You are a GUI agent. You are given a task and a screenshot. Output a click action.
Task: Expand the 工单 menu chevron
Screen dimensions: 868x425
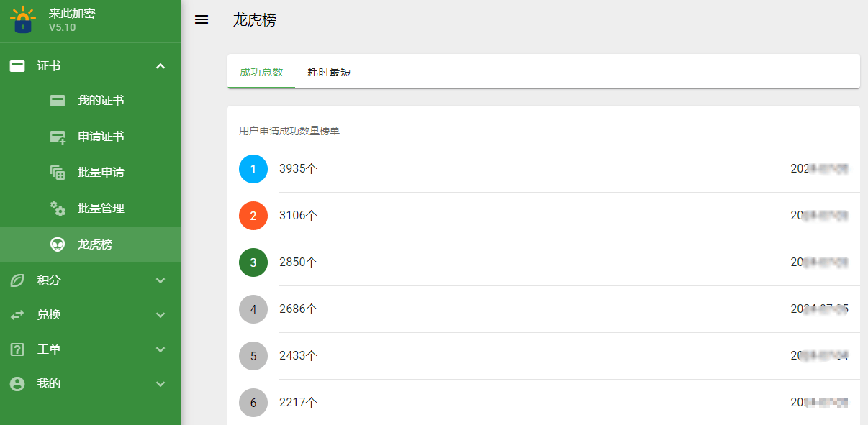click(161, 349)
